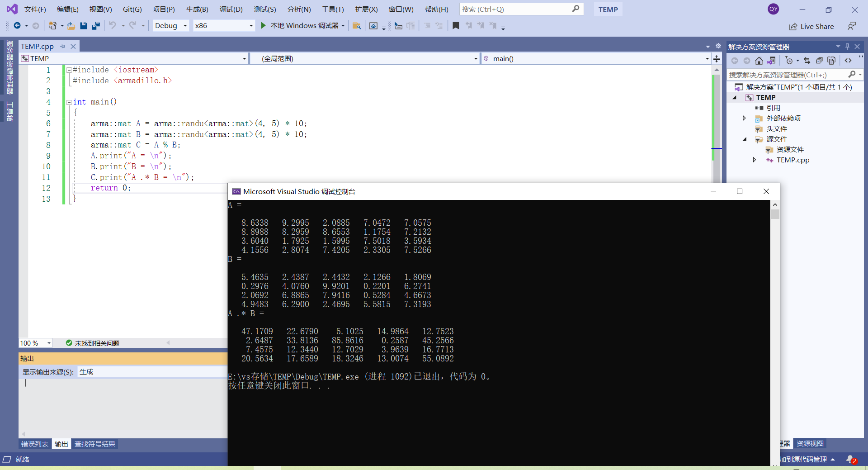The height and width of the screenshot is (470, 868).
Task: Toggle the bookmark icon in toolbar
Action: pyautogui.click(x=456, y=26)
